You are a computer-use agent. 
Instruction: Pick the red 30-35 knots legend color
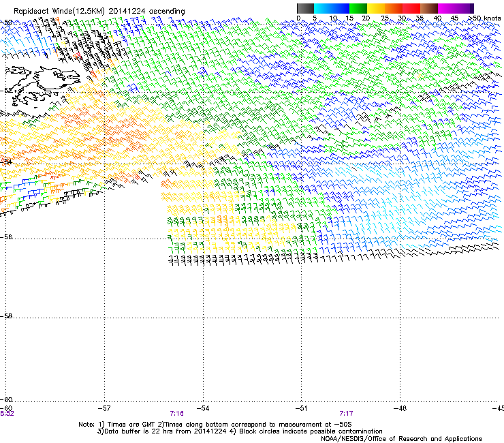click(411, 8)
